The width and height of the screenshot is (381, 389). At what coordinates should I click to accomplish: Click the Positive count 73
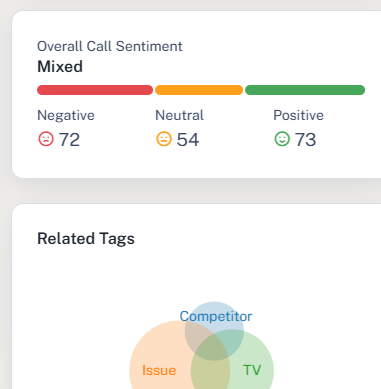coord(305,139)
